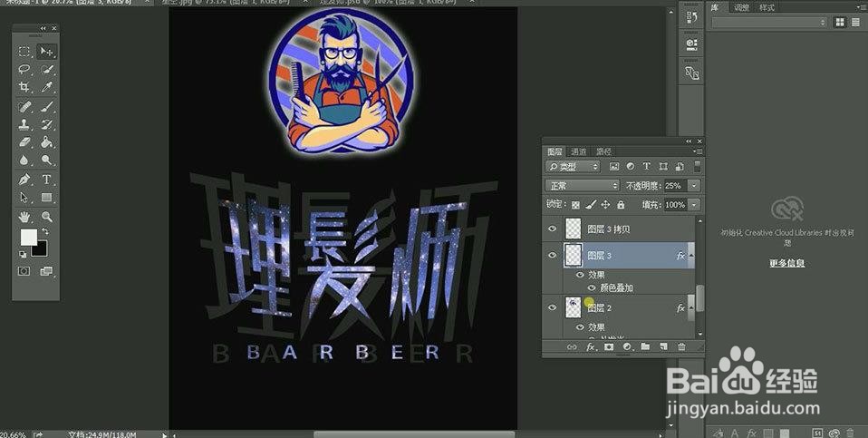868x438 pixels.
Task: Select the Dodge tool
Action: 46,160
